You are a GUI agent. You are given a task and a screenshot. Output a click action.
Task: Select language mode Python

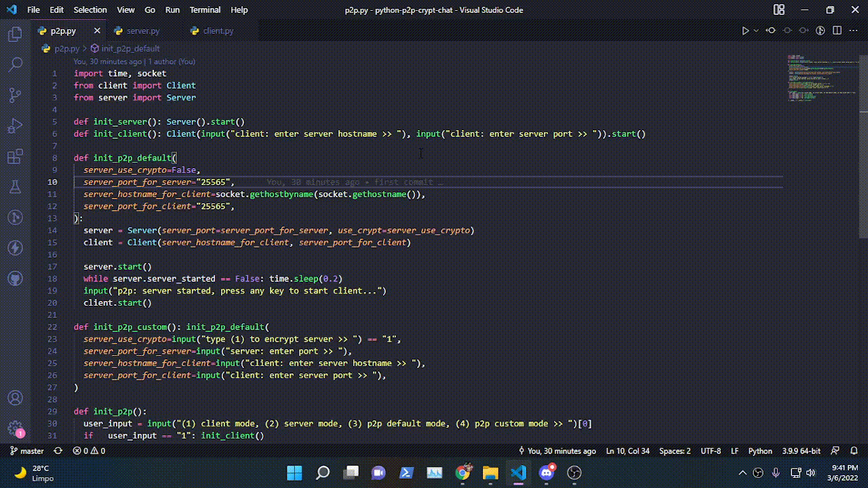[x=760, y=451]
